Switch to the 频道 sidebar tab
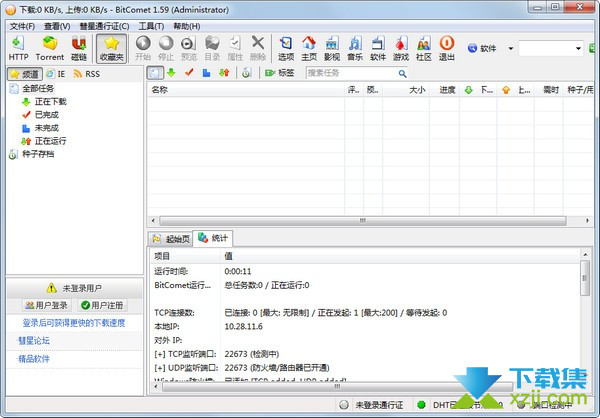This screenshot has height=418, width=600. coord(24,74)
